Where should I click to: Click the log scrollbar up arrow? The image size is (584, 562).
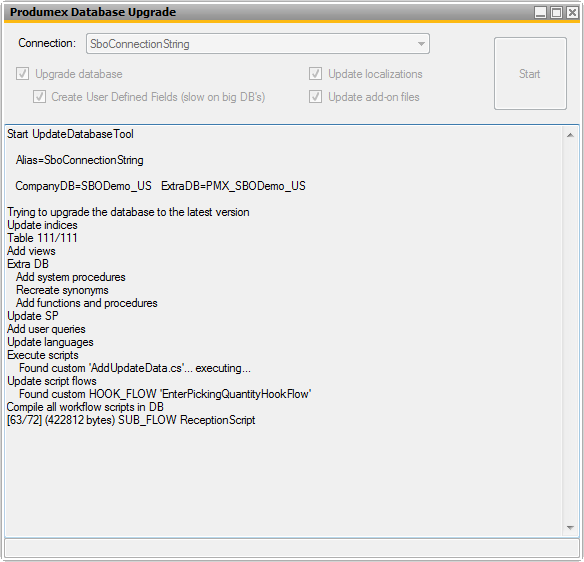point(570,135)
